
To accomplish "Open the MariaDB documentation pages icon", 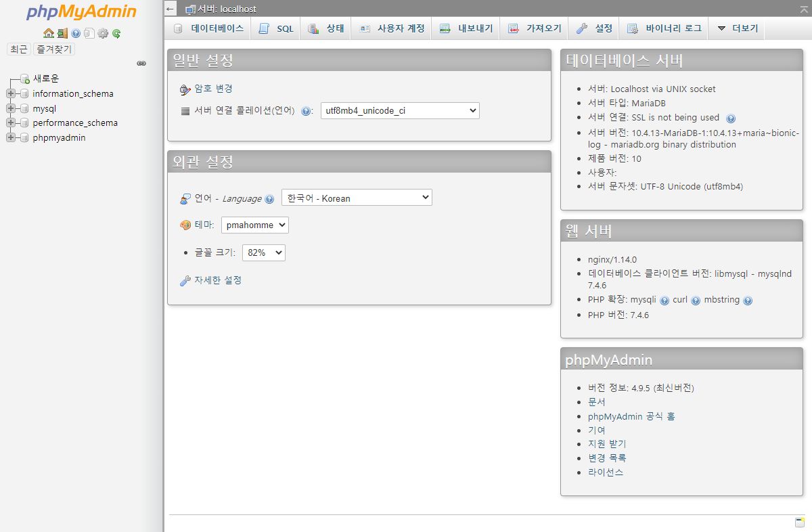I will [89, 33].
